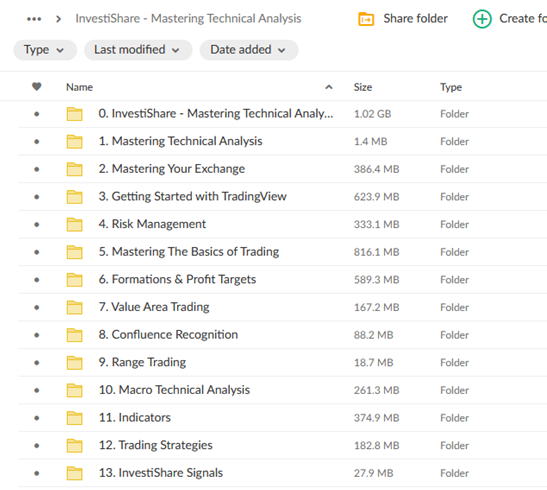Click the 261.3 MB size value
Screen dimensions: 547x490
coord(376,390)
